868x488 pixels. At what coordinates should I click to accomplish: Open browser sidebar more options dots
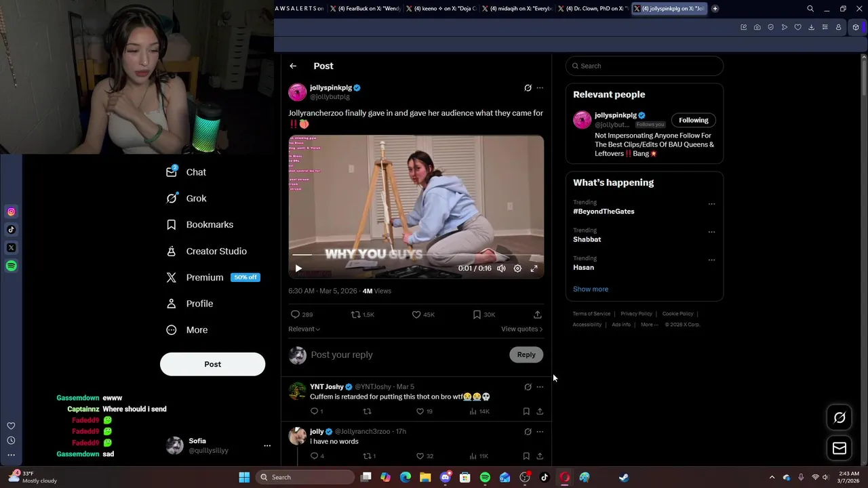[x=11, y=455]
